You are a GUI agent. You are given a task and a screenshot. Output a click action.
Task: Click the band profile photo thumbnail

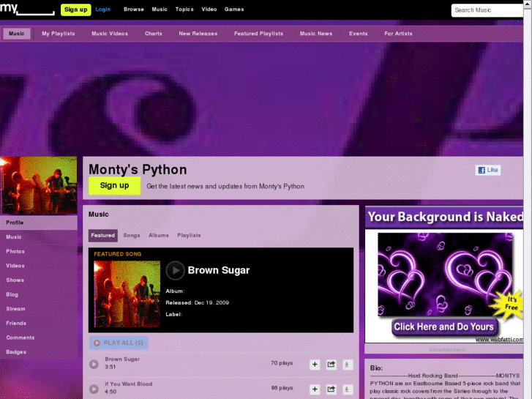click(x=38, y=185)
